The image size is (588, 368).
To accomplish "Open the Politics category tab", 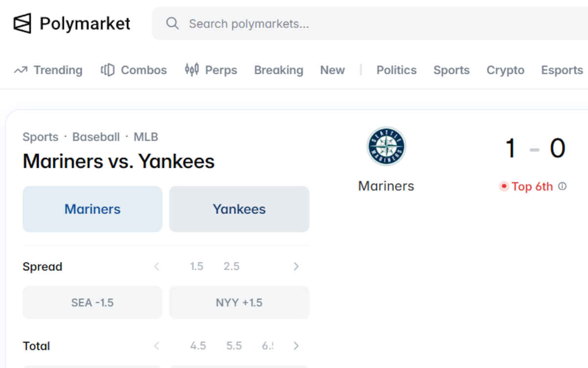I will click(x=396, y=70).
